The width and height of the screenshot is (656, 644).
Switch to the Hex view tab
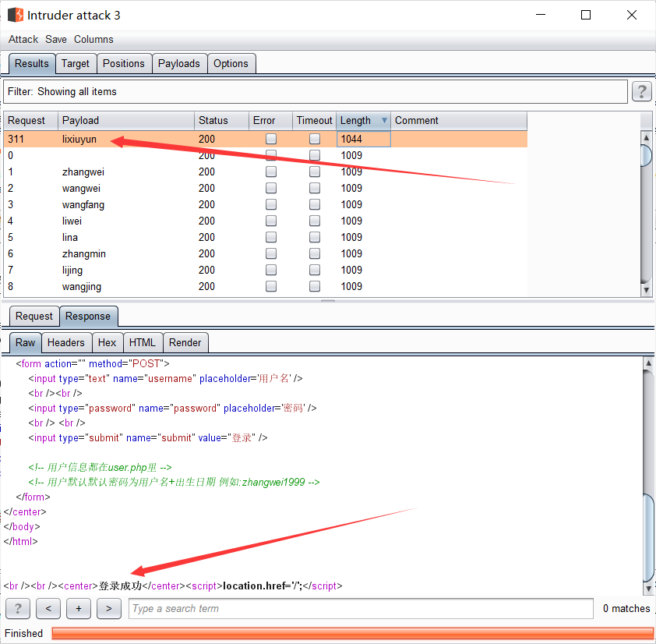coord(107,342)
